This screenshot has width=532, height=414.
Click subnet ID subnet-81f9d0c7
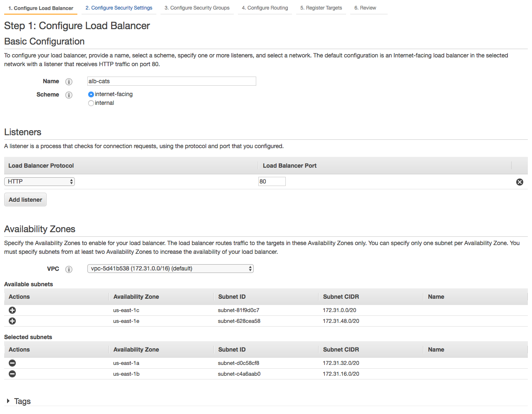coord(239,310)
